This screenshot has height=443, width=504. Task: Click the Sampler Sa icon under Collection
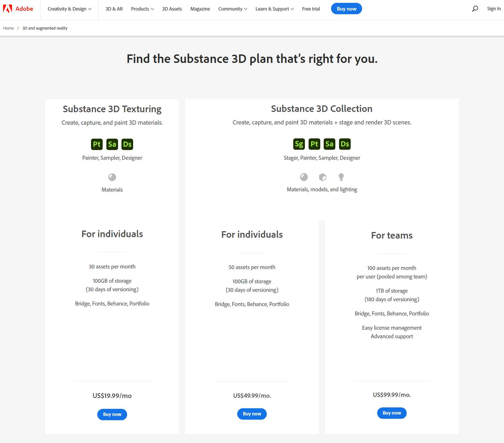point(329,144)
